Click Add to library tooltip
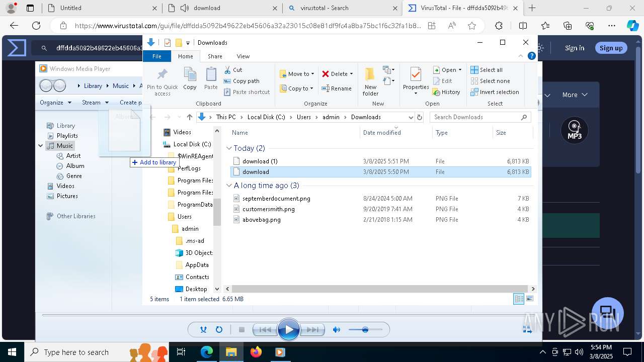Viewport: 644px width, 362px height. click(x=154, y=162)
